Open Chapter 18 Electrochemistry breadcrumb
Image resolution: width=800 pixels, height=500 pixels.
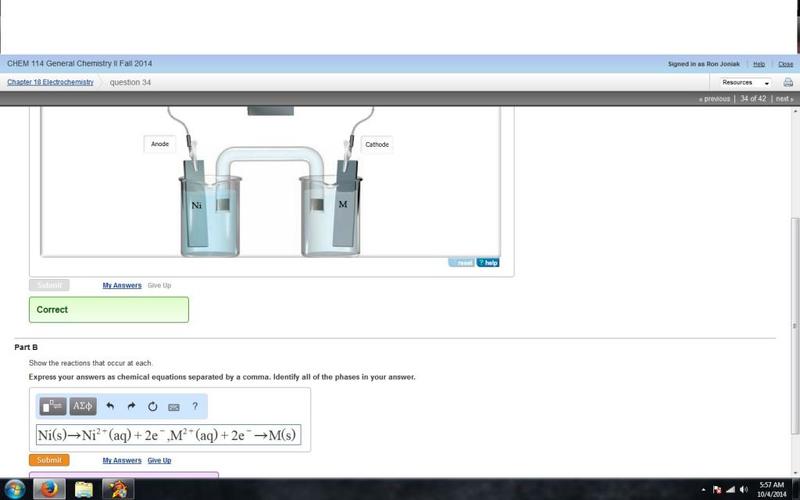click(x=50, y=82)
